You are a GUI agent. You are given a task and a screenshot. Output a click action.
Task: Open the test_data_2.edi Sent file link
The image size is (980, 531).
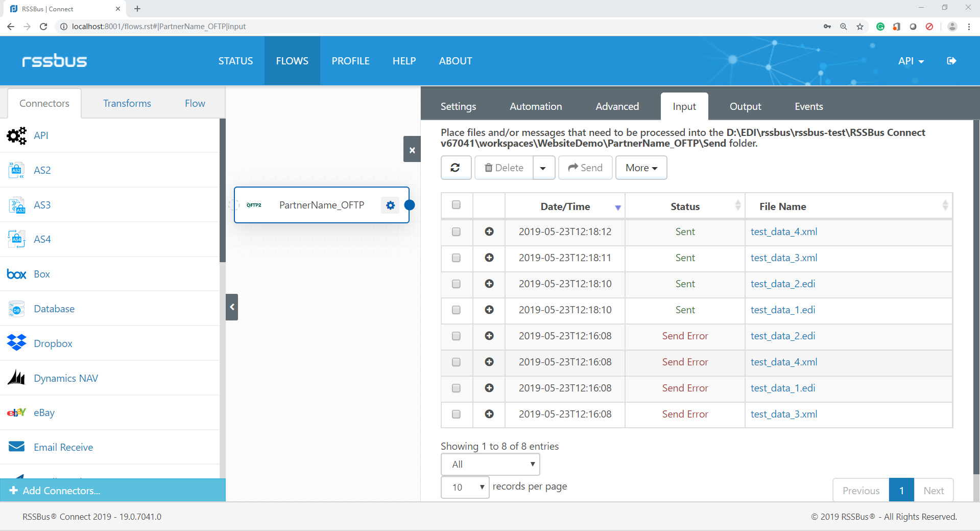tap(782, 284)
